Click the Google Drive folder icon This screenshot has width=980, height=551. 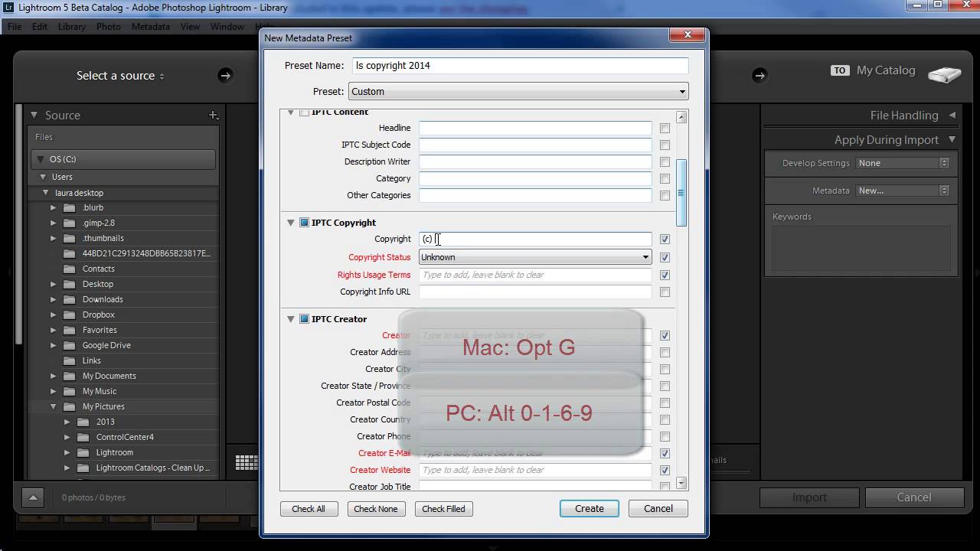69,345
